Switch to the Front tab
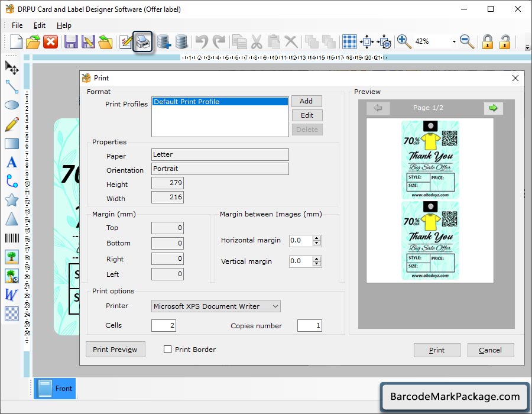Screen dimensions: 532x414 (54, 388)
